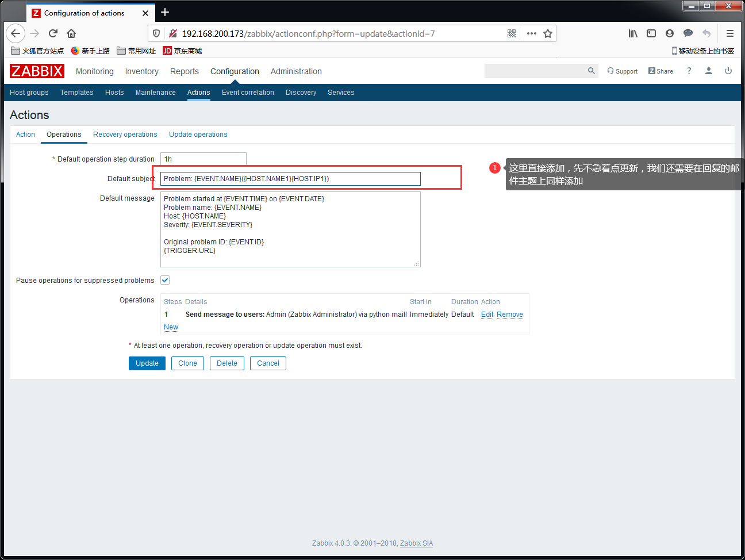The height and width of the screenshot is (560, 745).
Task: Open the Configuration menu
Action: 235,71
